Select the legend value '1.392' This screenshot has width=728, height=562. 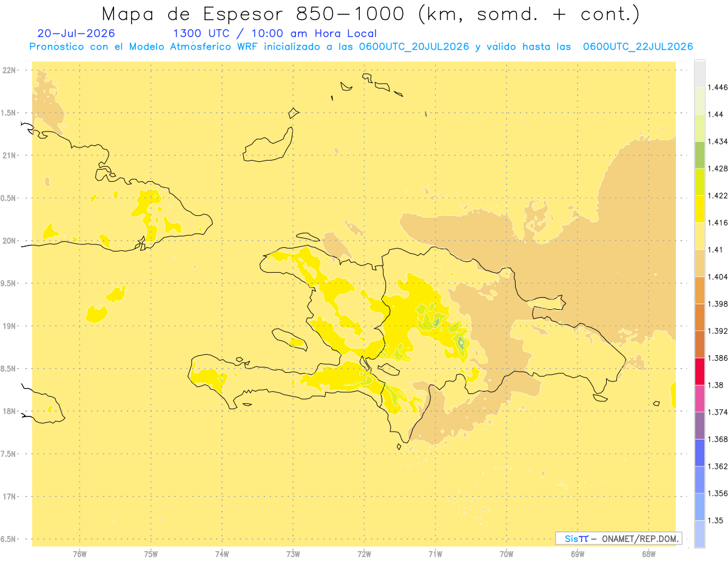[717, 331]
